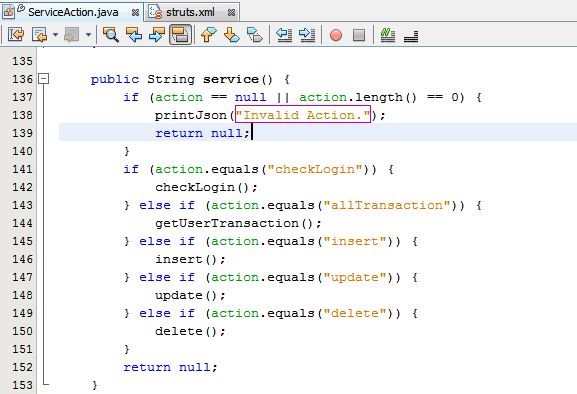Screen dimensions: 577x394
Task: Go to next bookmark icon
Action: pos(231,35)
